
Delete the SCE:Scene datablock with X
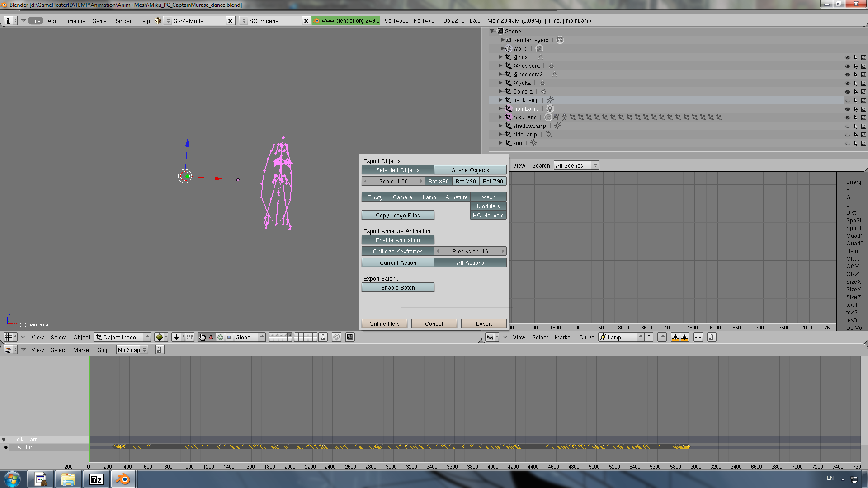pos(307,21)
